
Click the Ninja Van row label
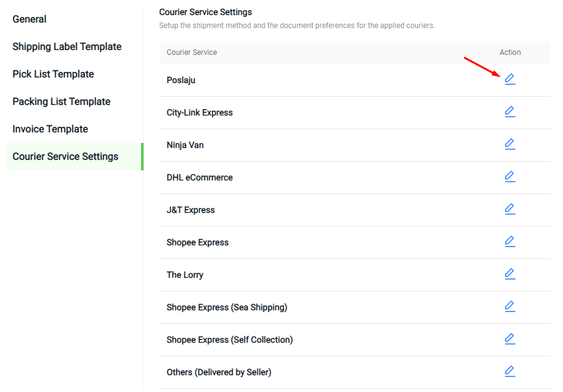point(185,145)
